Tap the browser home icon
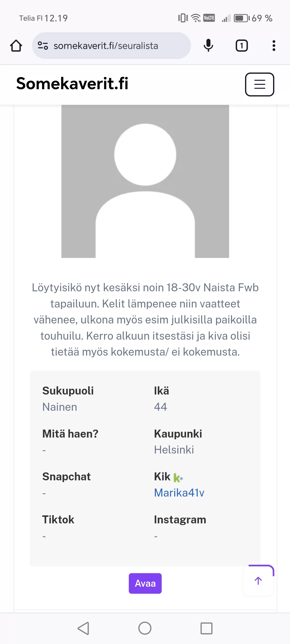 point(16,46)
